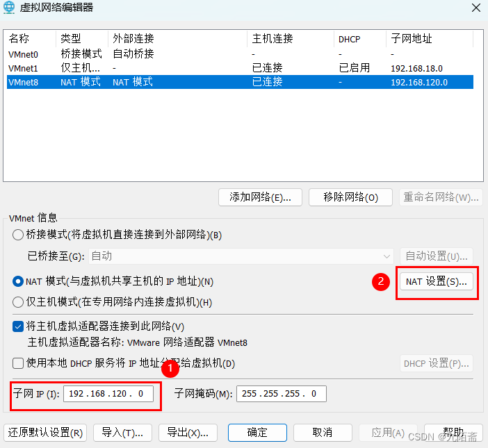Click the 名称 column header
Viewport: 488px width, 448px height.
pyautogui.click(x=31, y=39)
